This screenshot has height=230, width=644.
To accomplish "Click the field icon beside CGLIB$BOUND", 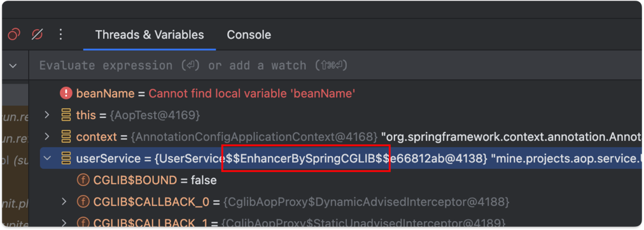I will coord(83,180).
